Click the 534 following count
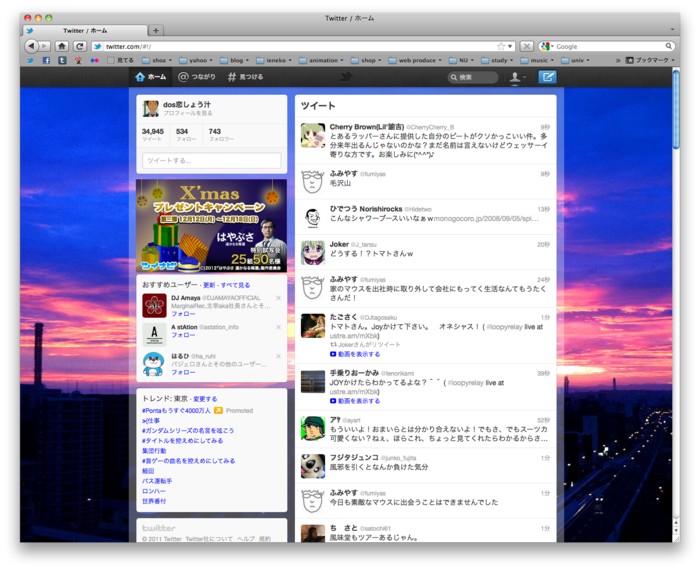The width and height of the screenshot is (700, 570). 185,134
